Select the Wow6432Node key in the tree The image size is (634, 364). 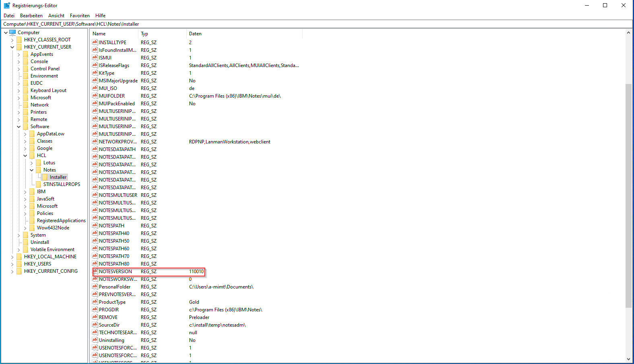(x=53, y=228)
